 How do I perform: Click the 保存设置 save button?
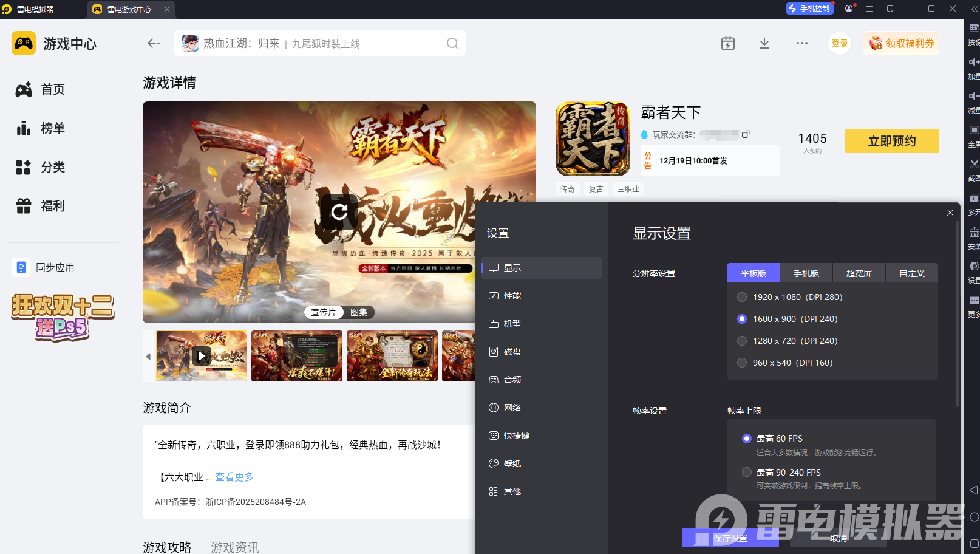[x=730, y=538]
